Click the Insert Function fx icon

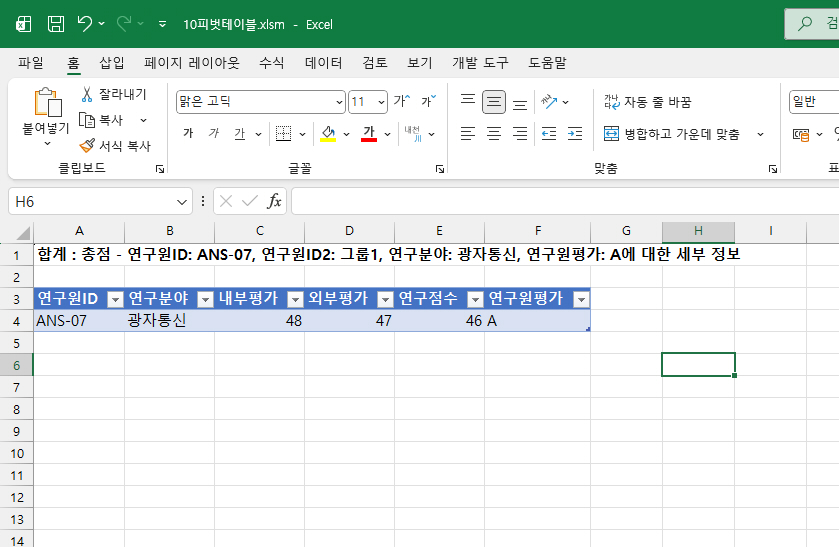274,201
